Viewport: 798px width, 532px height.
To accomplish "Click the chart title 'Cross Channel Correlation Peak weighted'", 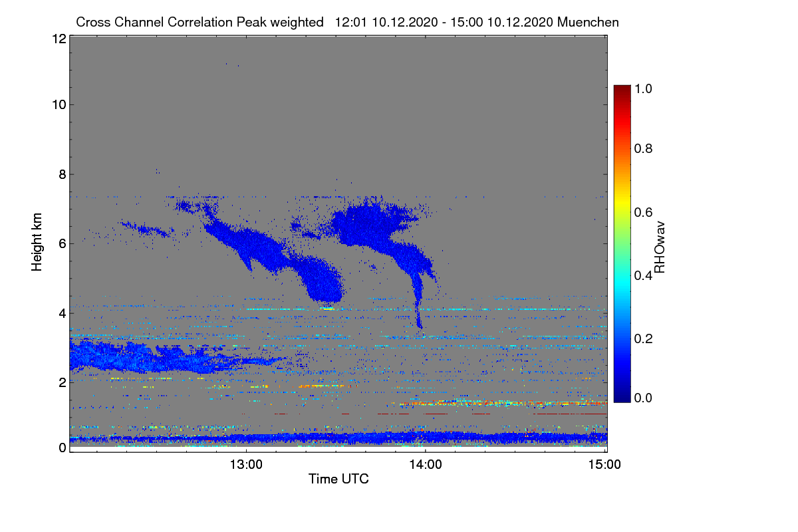I will 199,22.
